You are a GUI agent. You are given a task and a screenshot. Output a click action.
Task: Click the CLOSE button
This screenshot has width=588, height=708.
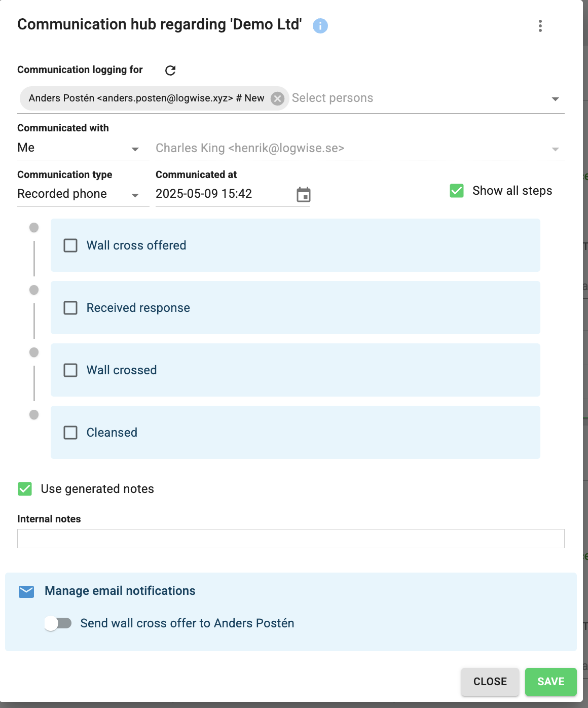tap(490, 682)
